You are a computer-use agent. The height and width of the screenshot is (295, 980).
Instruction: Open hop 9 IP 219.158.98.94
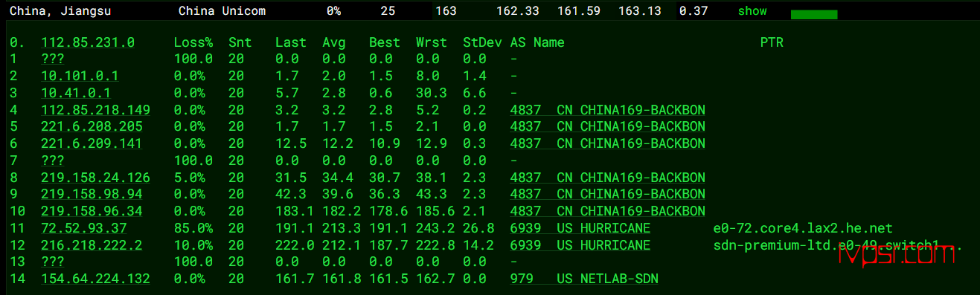(92, 194)
